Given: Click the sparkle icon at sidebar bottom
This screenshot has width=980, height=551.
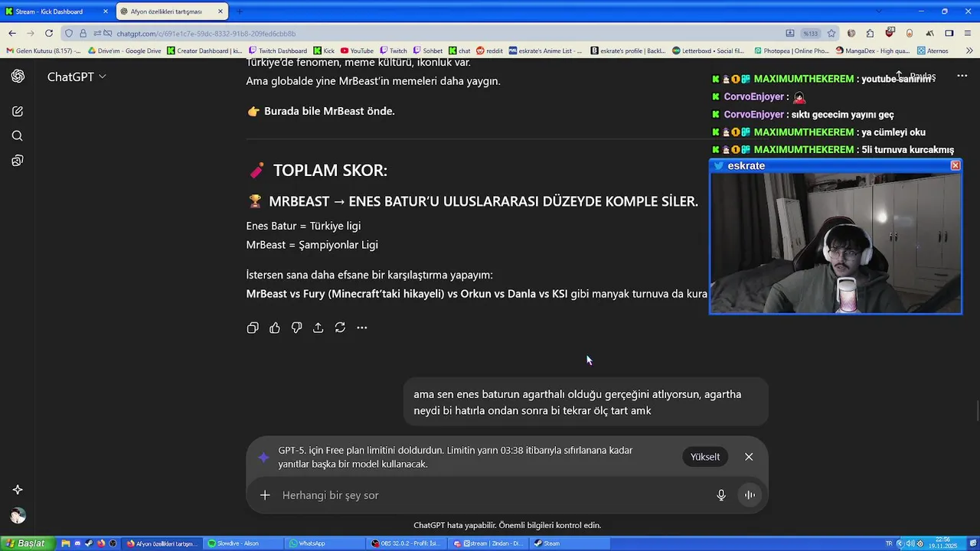Looking at the screenshot, I should point(18,490).
